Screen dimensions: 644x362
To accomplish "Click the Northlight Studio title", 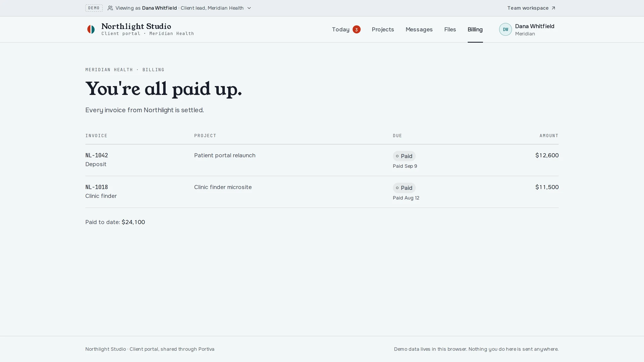I will (x=136, y=26).
